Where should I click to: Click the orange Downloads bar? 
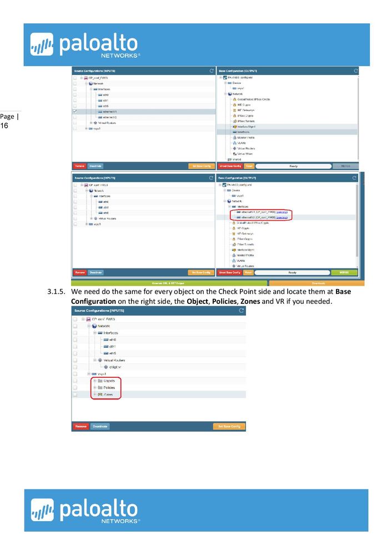tap(316, 283)
